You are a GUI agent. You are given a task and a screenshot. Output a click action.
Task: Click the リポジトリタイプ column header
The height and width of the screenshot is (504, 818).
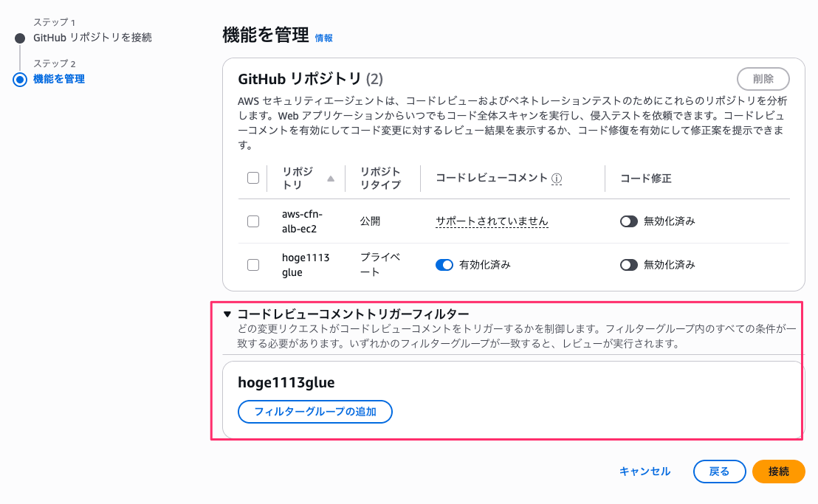coord(380,179)
